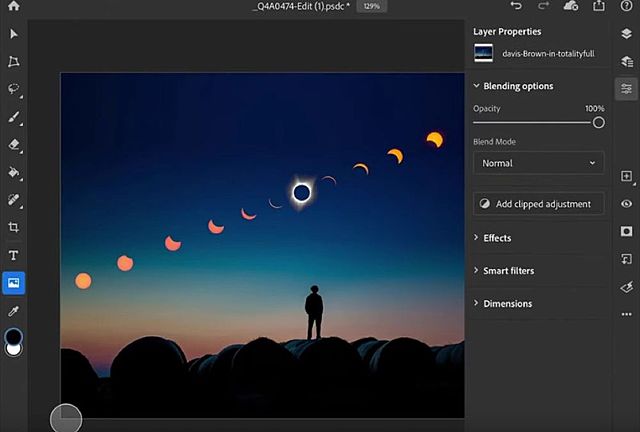This screenshot has width=640, height=432.
Task: Click the Layer Properties panel title
Action: tap(507, 31)
